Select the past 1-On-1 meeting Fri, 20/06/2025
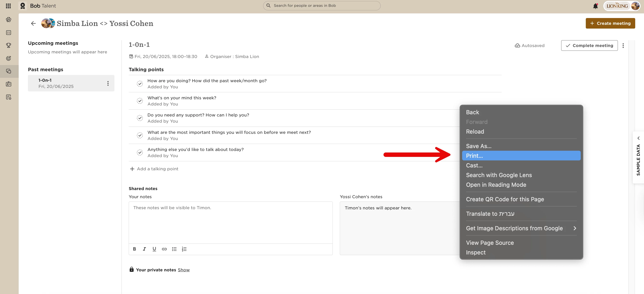Viewport: 644px width, 294px height. tap(71, 83)
